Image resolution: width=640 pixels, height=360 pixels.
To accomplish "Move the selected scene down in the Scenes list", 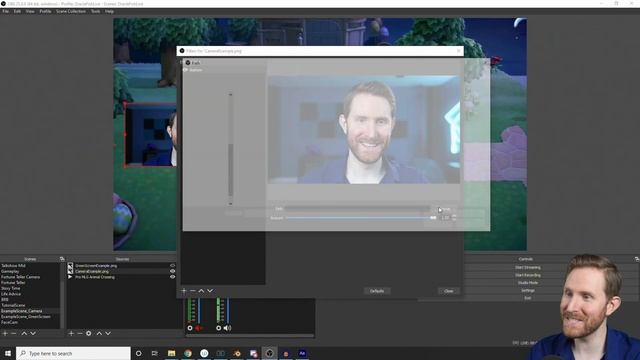I will point(33,333).
